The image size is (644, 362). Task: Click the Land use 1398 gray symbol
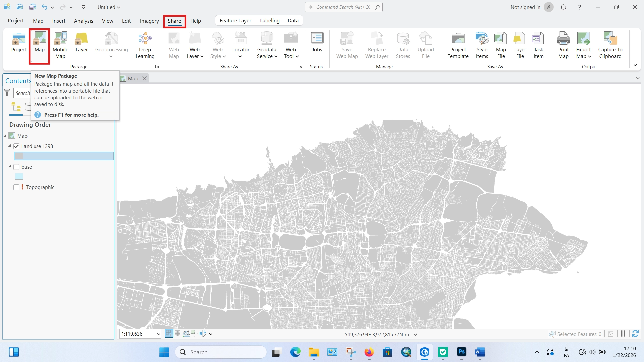click(19, 156)
